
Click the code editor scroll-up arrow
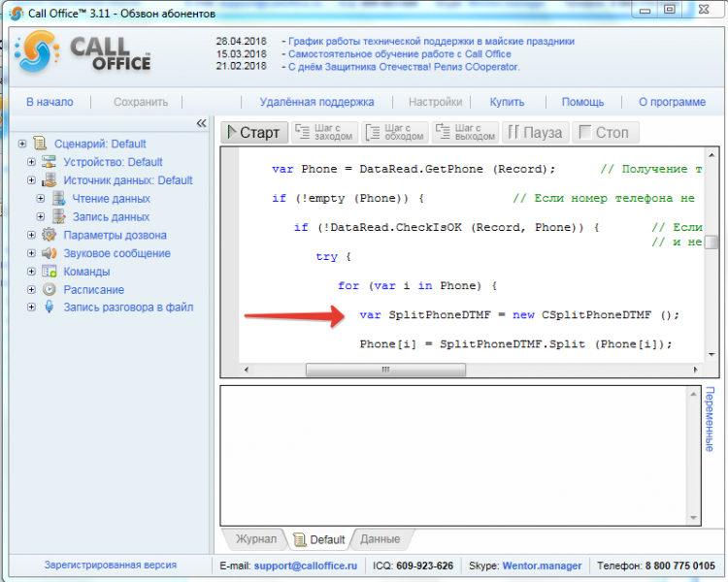[x=711, y=154]
